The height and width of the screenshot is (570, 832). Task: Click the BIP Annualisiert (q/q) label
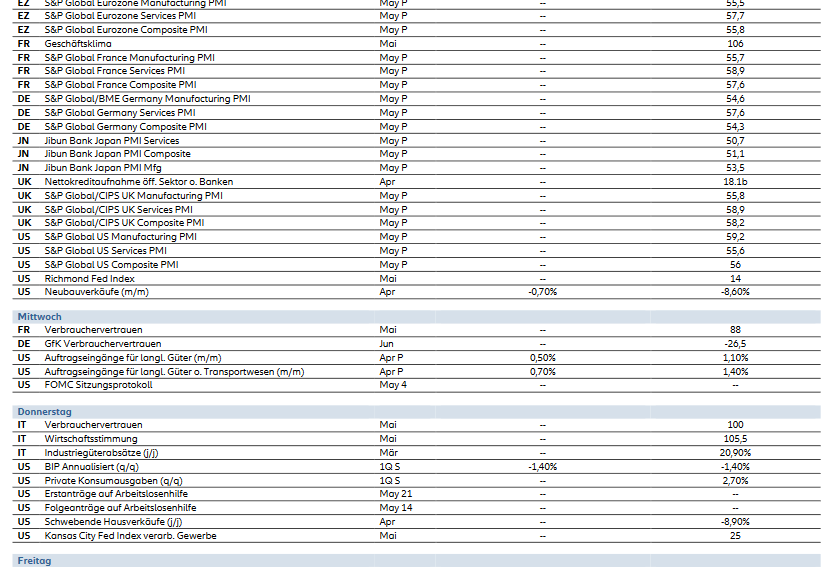[x=92, y=467]
